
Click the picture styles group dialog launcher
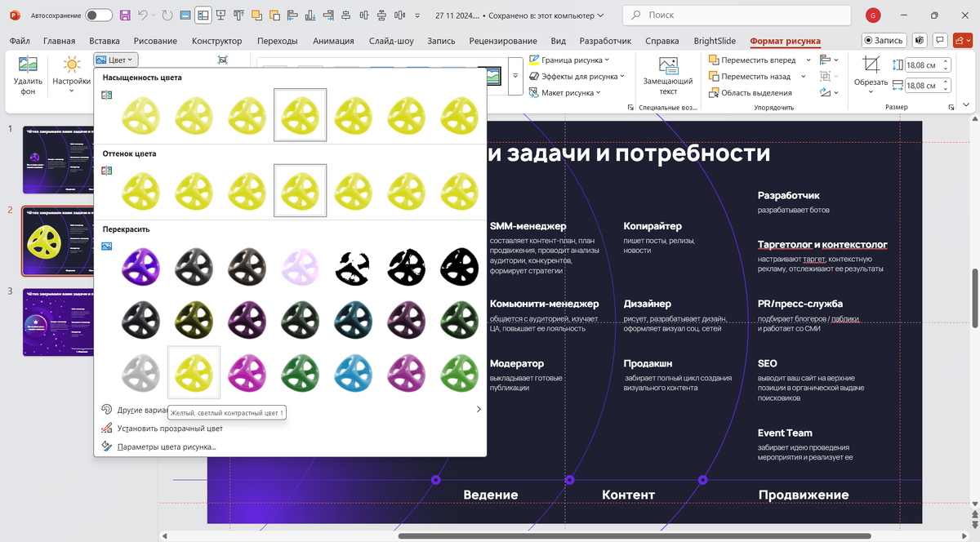coord(630,108)
